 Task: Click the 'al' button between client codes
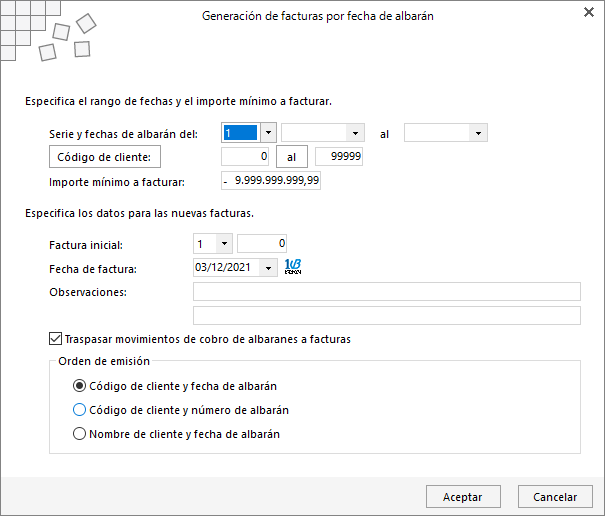292,157
